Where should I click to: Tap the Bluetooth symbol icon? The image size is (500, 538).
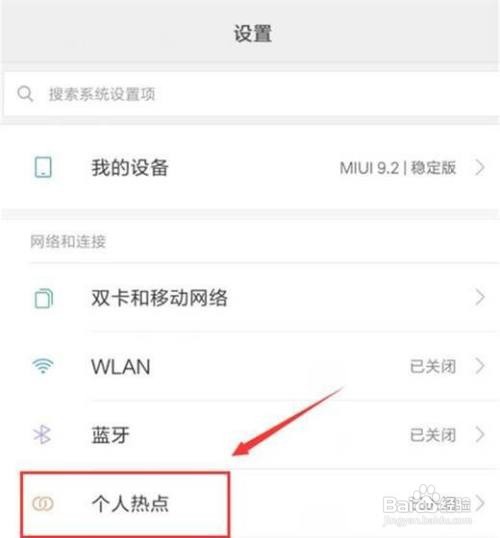tap(42, 435)
